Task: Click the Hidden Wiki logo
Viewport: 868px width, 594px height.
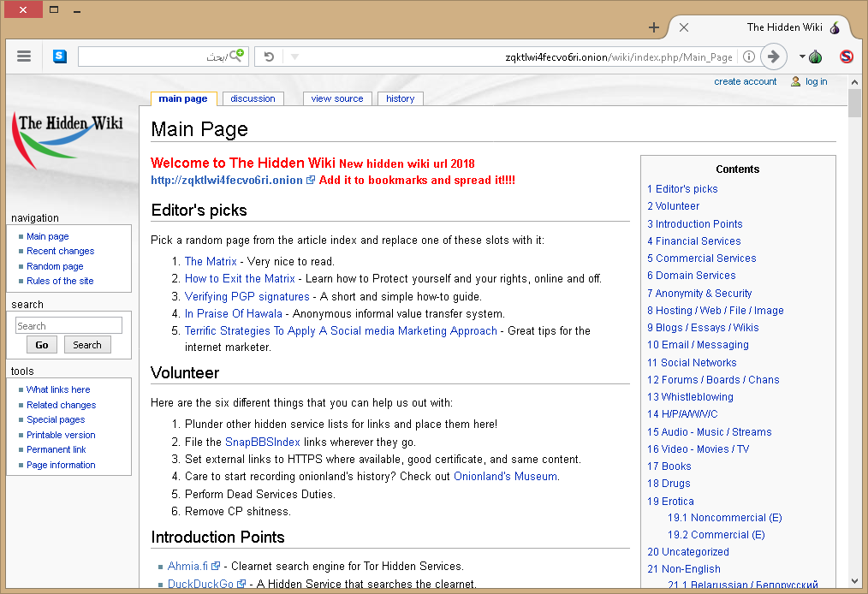Action: pyautogui.click(x=69, y=140)
